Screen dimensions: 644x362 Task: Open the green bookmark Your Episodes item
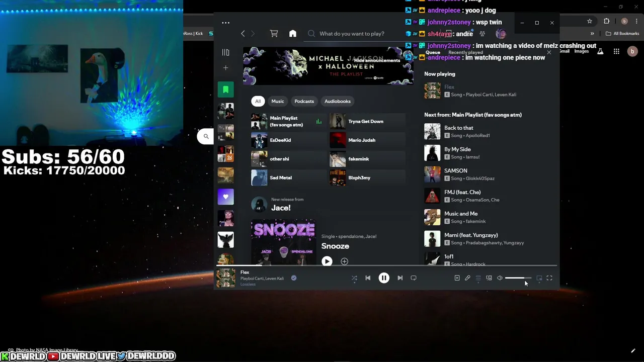pyautogui.click(x=225, y=89)
